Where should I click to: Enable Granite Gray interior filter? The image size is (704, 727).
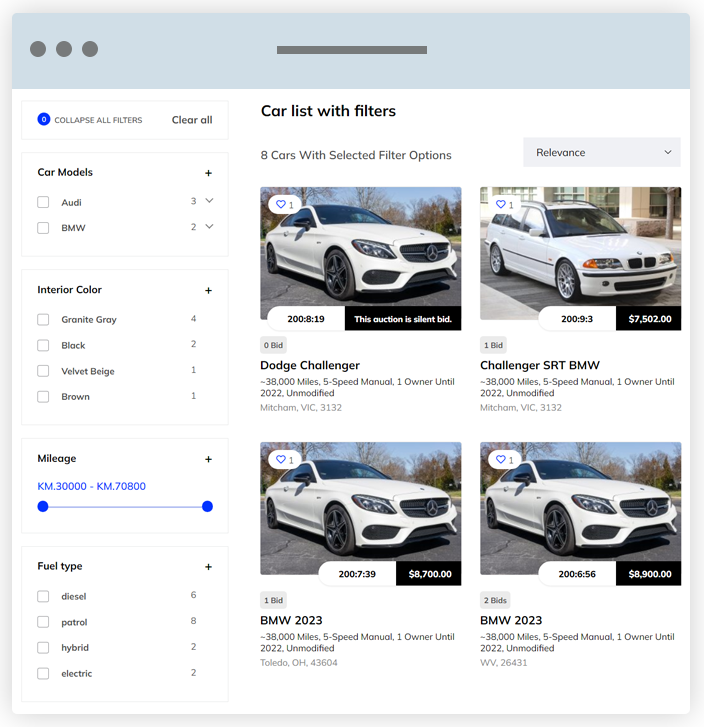coord(43,319)
